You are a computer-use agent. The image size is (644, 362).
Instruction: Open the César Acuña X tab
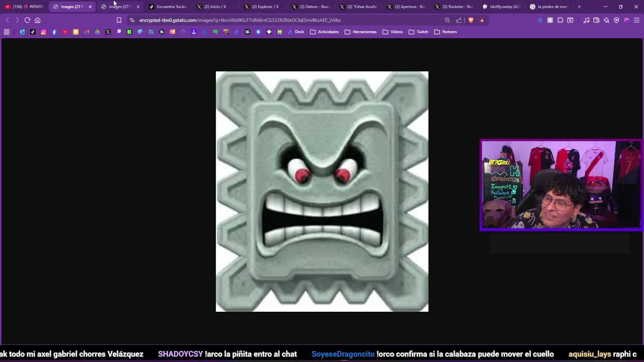coord(359,7)
